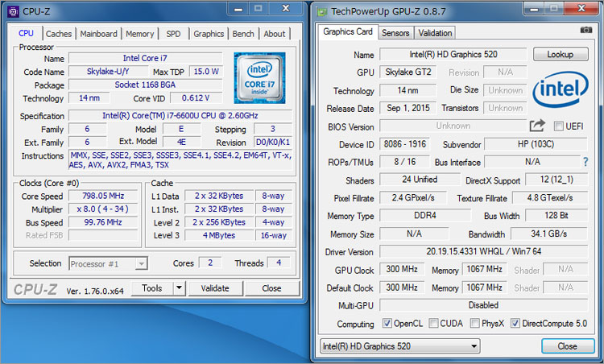This screenshot has height=364, width=604.
Task: Click the Core VID value 0.612 V
Action: point(196,97)
